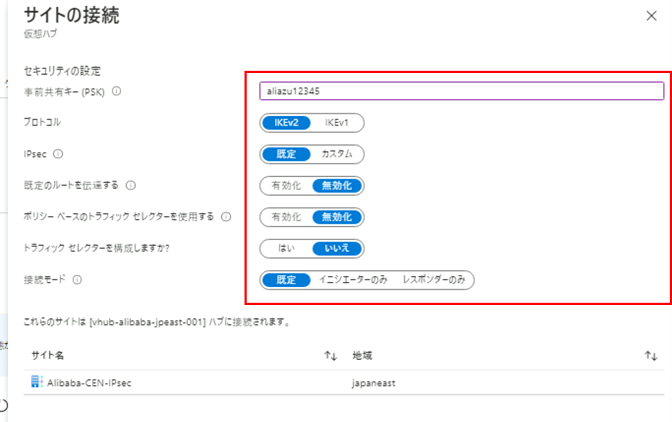Choose いいえ for traffic selector configuration
The width and height of the screenshot is (672, 422).
337,248
